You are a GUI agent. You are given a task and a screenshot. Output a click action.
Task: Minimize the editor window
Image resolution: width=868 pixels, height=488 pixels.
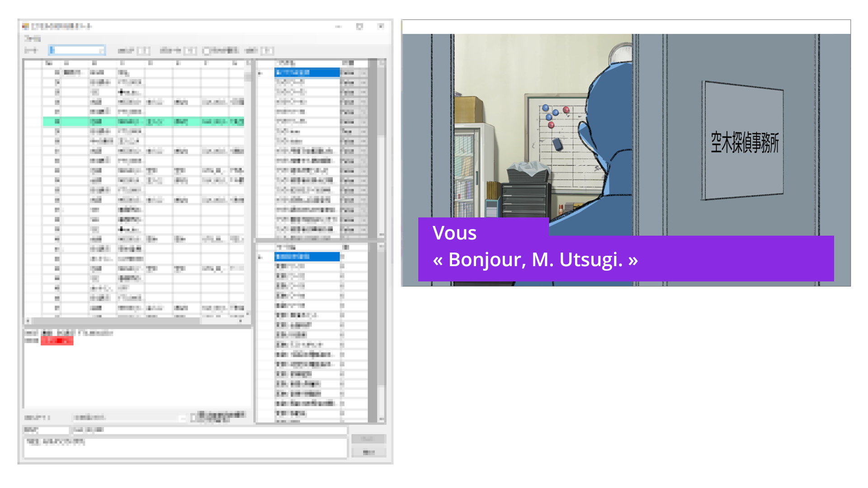(x=338, y=27)
